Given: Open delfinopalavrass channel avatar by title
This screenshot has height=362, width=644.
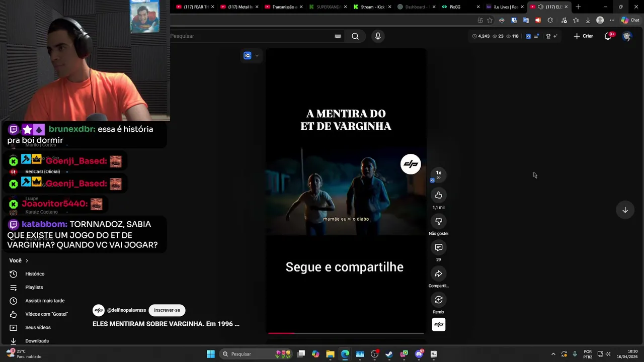Looking at the screenshot, I should point(99,310).
